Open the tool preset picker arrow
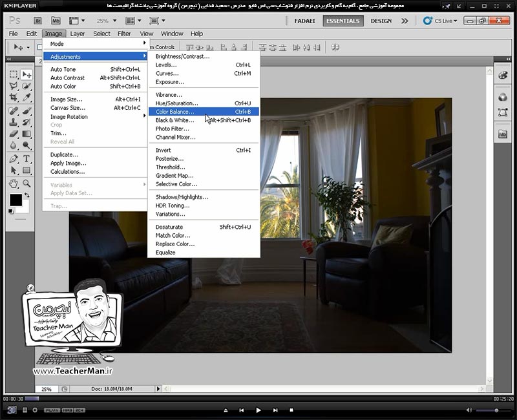The image size is (517, 420). point(28,47)
